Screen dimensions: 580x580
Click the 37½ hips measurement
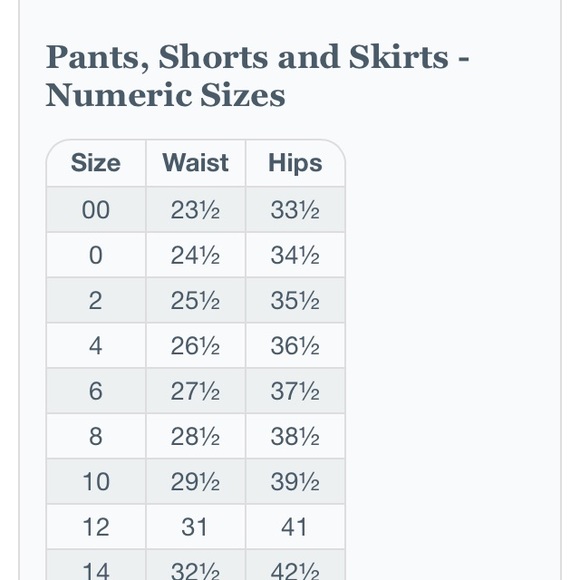[295, 391]
